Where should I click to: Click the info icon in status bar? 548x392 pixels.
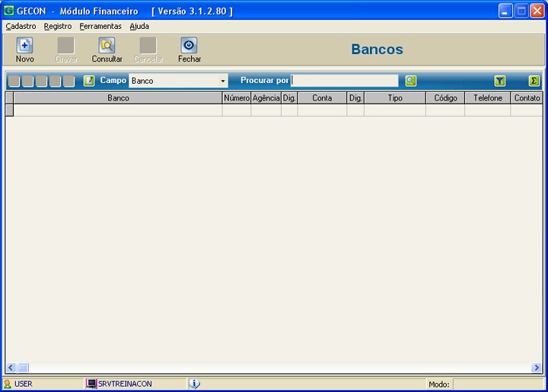click(194, 384)
